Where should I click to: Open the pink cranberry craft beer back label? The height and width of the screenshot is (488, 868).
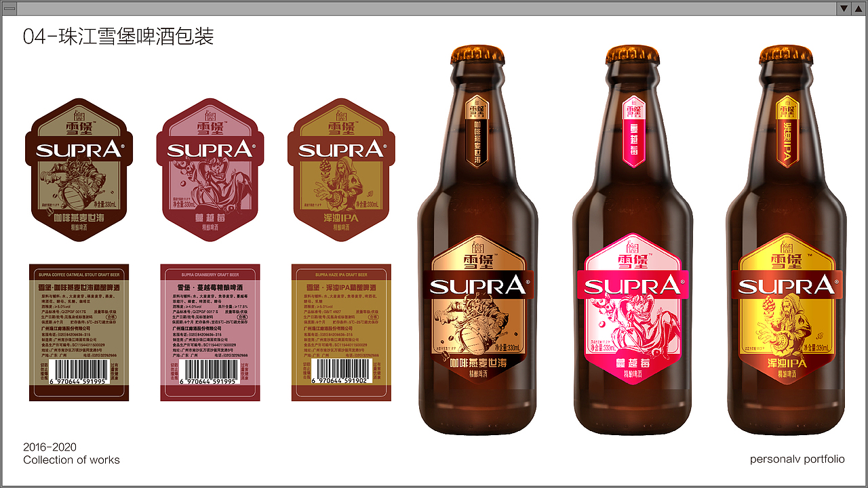point(210,332)
